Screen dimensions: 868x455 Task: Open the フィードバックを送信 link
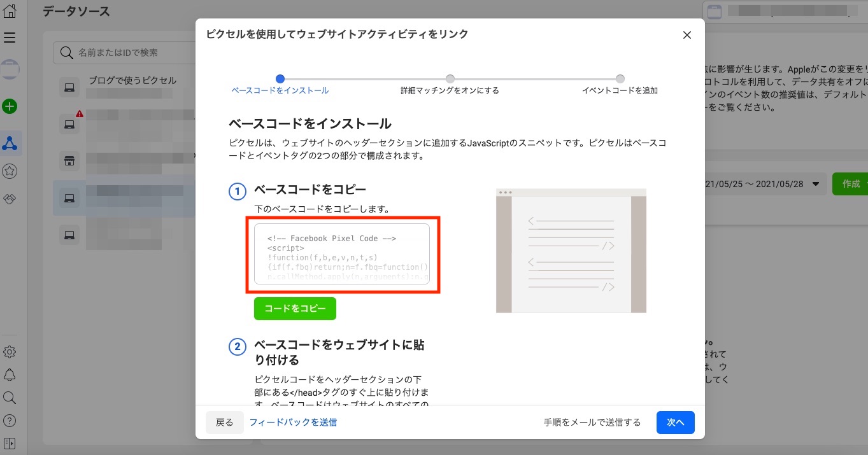(x=293, y=423)
